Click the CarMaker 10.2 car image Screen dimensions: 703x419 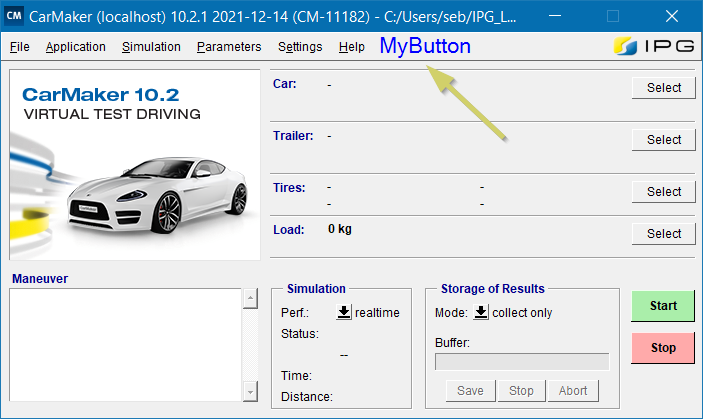click(x=135, y=165)
